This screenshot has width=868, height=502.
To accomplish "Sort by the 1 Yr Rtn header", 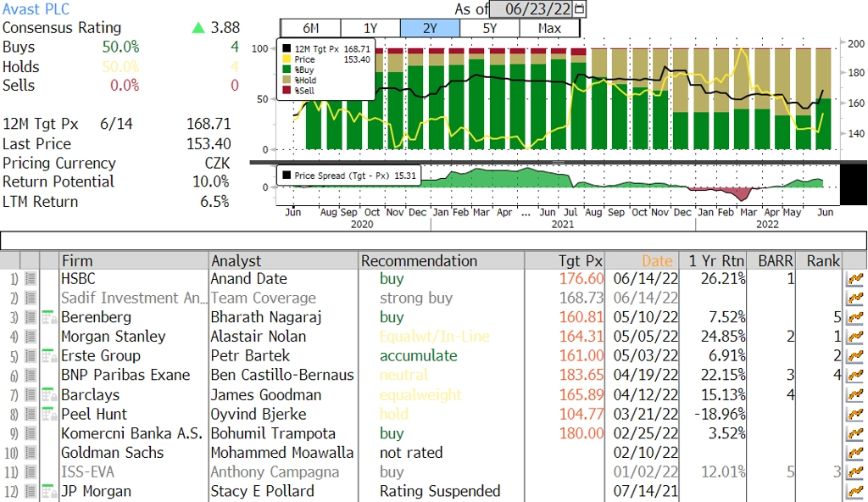I will [x=715, y=261].
